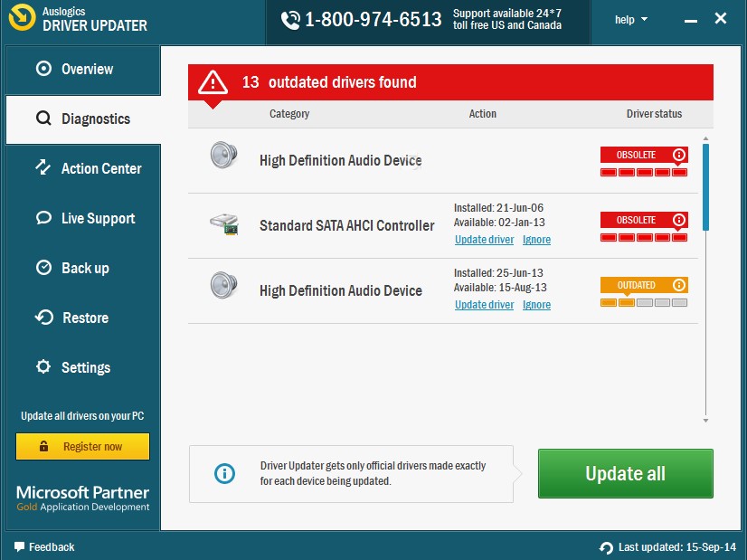
Task: Click the speaker icon of the outdated audio device
Action: coord(224,285)
